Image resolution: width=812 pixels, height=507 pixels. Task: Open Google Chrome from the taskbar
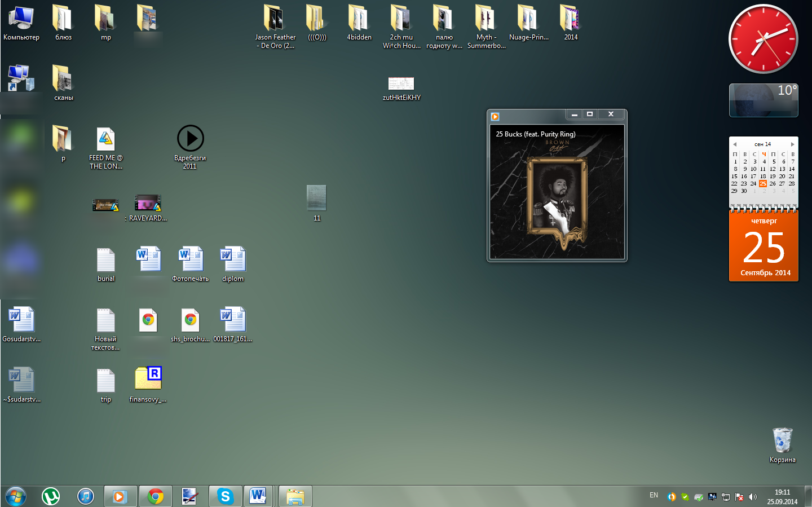tap(156, 496)
